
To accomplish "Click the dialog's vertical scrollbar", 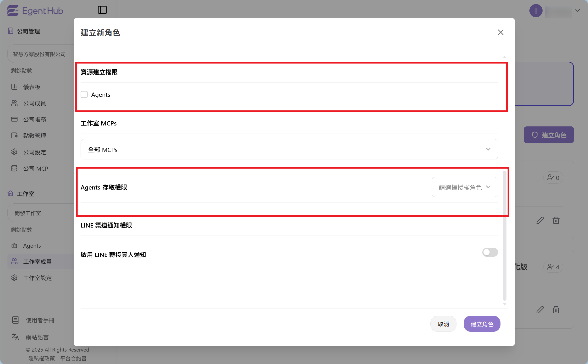I will 505,236.
